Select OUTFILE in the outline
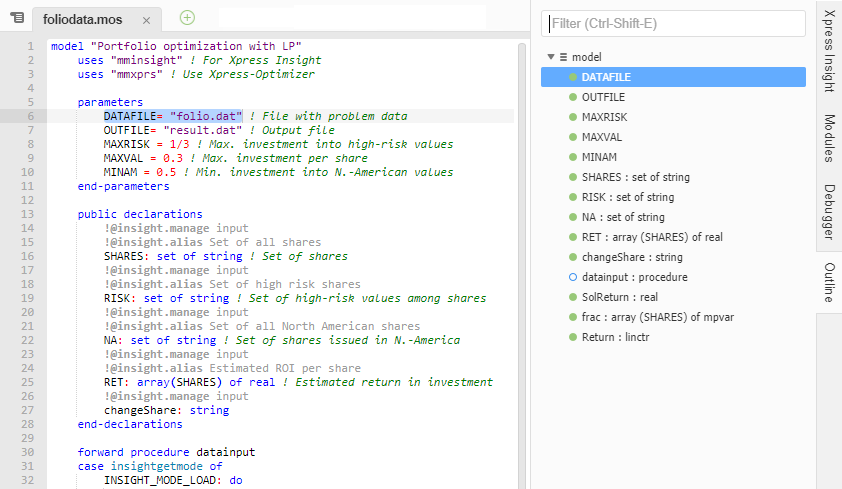The width and height of the screenshot is (842, 489). 603,97
